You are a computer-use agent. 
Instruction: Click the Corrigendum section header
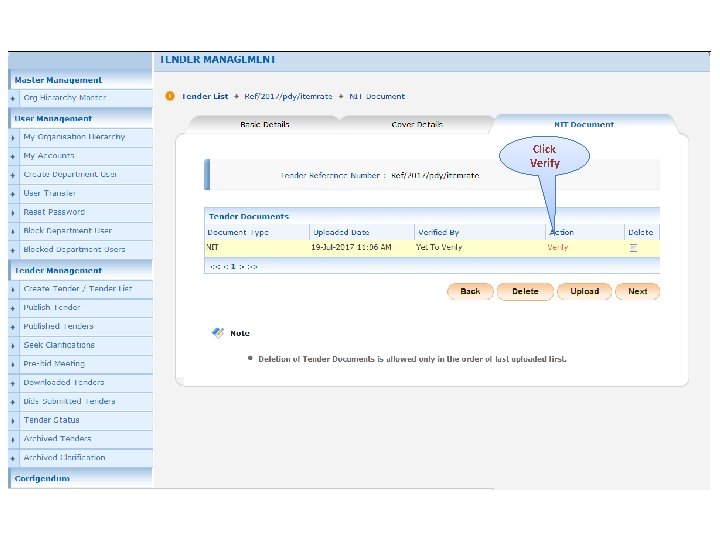coord(80,478)
